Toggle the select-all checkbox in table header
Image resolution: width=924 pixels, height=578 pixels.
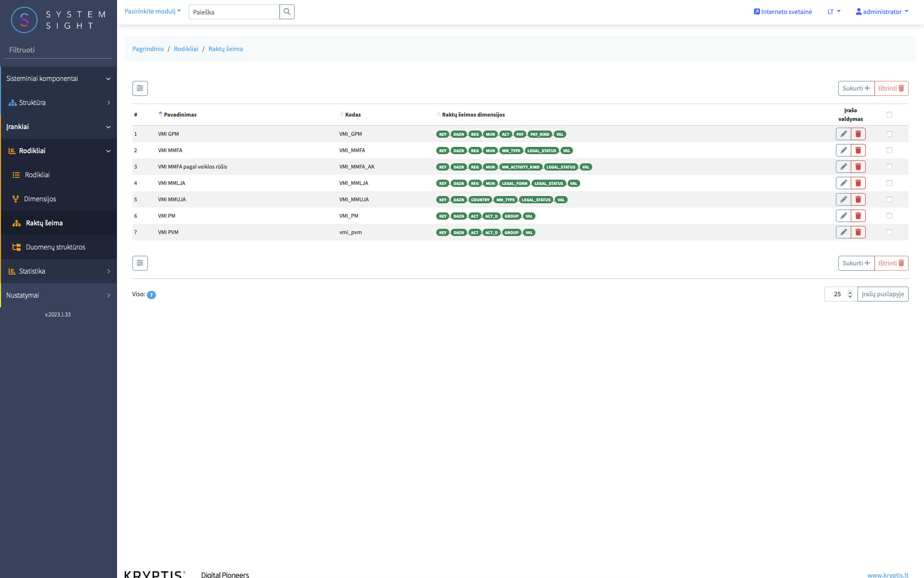[x=889, y=115]
